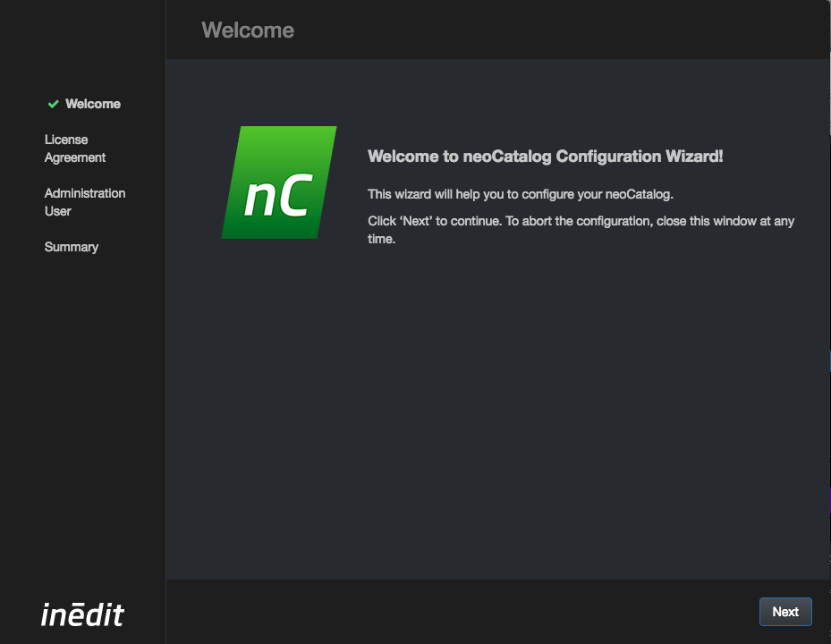Click the neoCatalog nC logo
831x644 pixels.
click(x=279, y=182)
